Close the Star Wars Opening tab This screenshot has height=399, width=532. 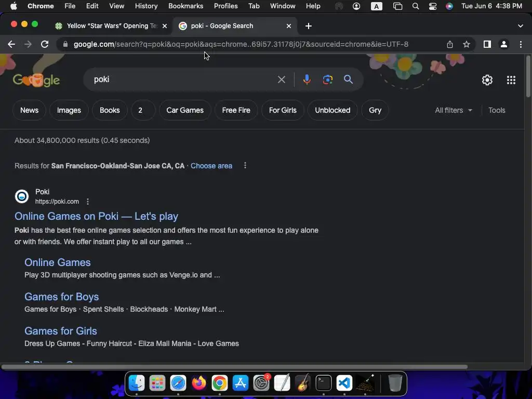tap(165, 26)
